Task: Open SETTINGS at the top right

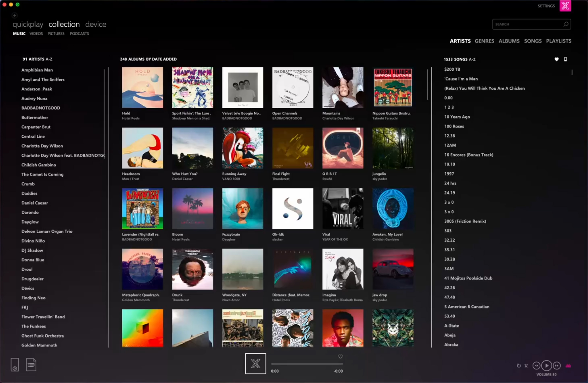Action: click(546, 6)
